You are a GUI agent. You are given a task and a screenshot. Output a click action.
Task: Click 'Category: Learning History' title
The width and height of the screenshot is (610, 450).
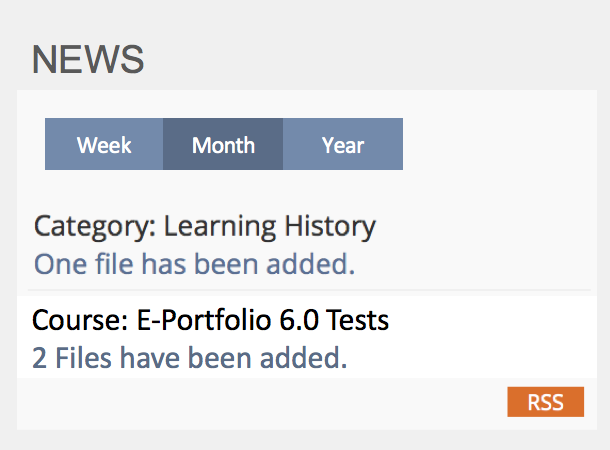204,226
